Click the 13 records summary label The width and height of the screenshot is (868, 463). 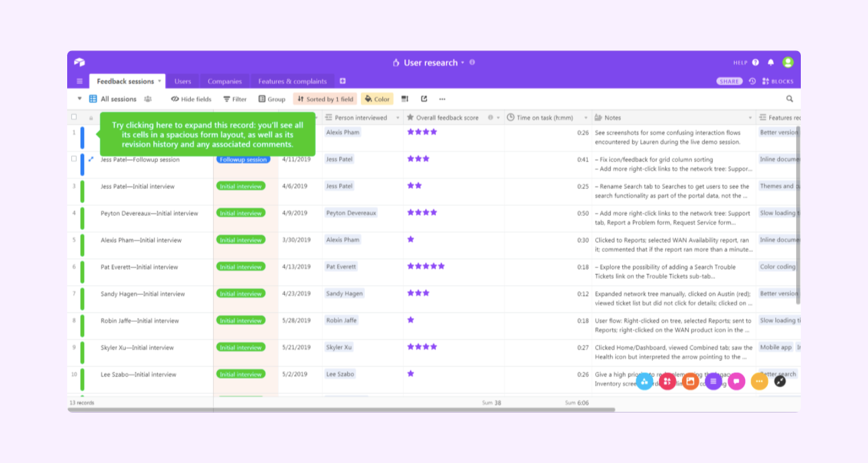pyautogui.click(x=82, y=403)
